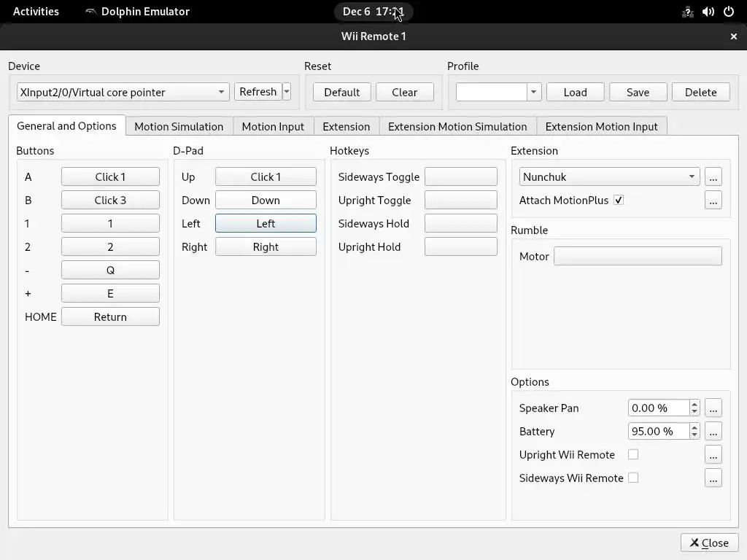
Task: Remap D-Pad Down binding
Action: pyautogui.click(x=266, y=200)
